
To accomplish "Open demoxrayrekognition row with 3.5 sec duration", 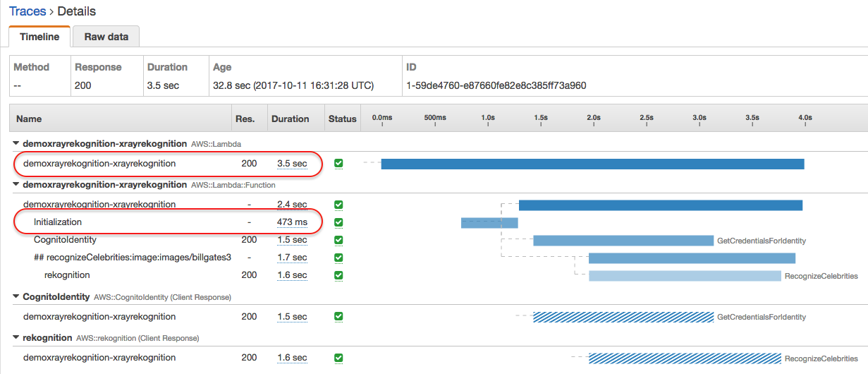I will 99,163.
